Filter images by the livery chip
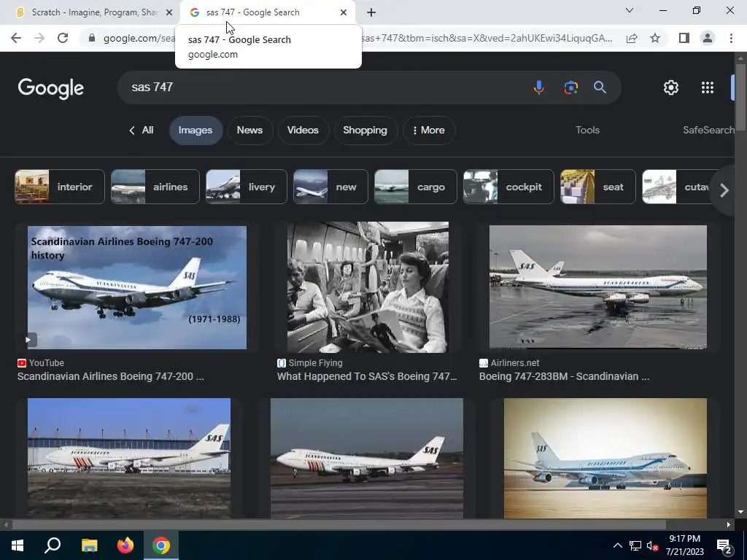 (x=247, y=187)
